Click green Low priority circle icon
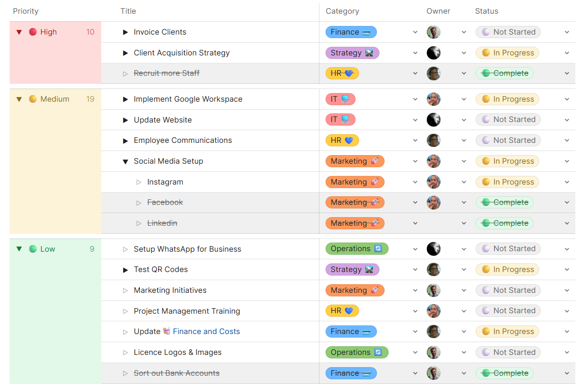 pyautogui.click(x=33, y=249)
